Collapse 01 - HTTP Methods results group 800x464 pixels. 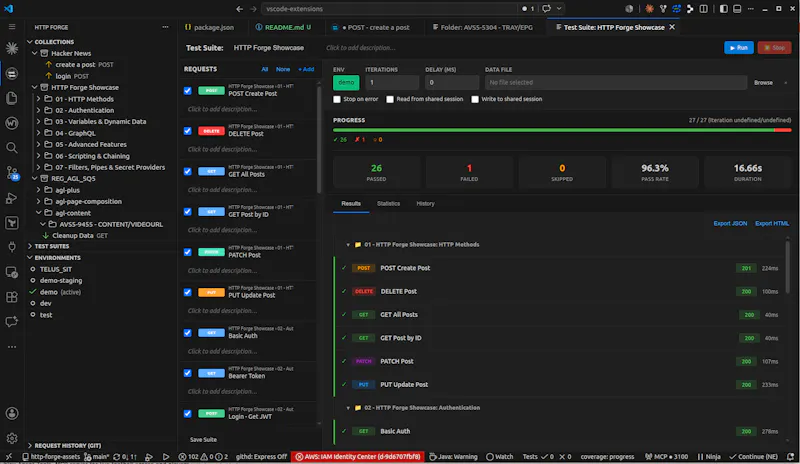point(348,245)
